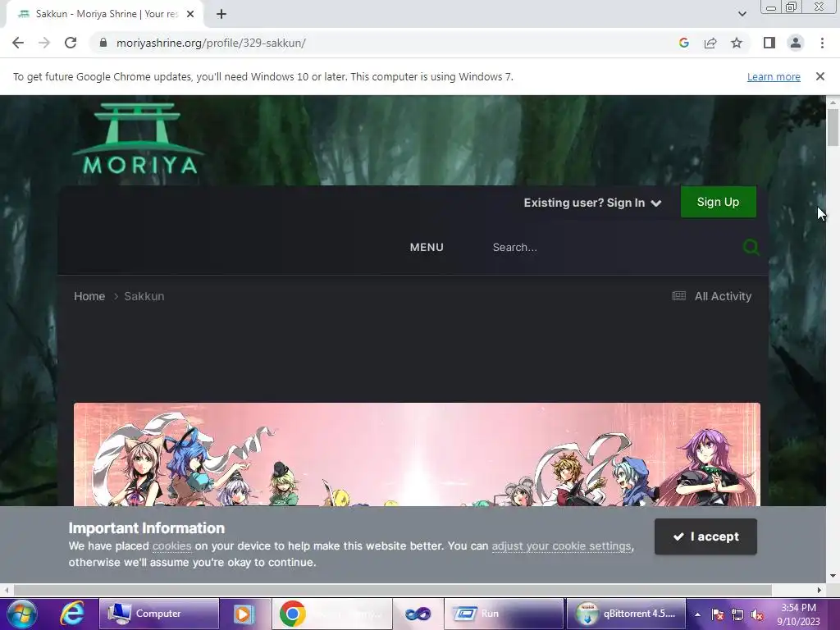This screenshot has width=840, height=630.
Task: Launch Internet Explorer from taskbar
Action: (72, 614)
